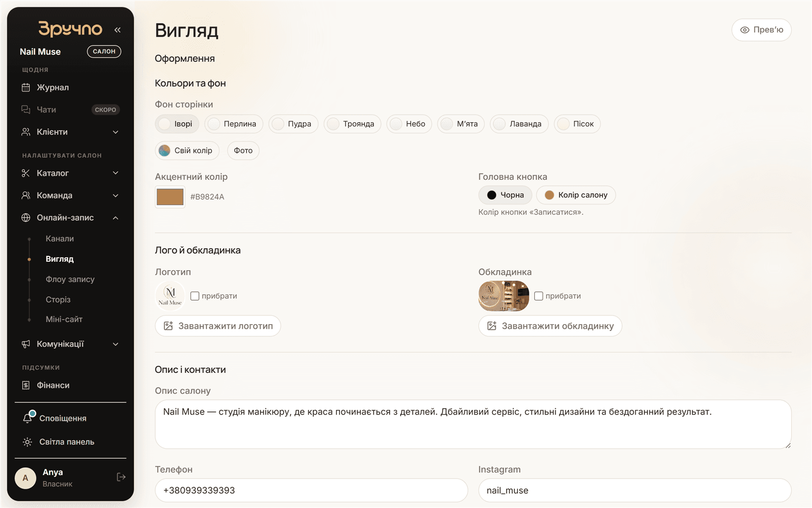812x508 pixels.
Task: Expand the Клієнти section chevron
Action: coord(116,132)
